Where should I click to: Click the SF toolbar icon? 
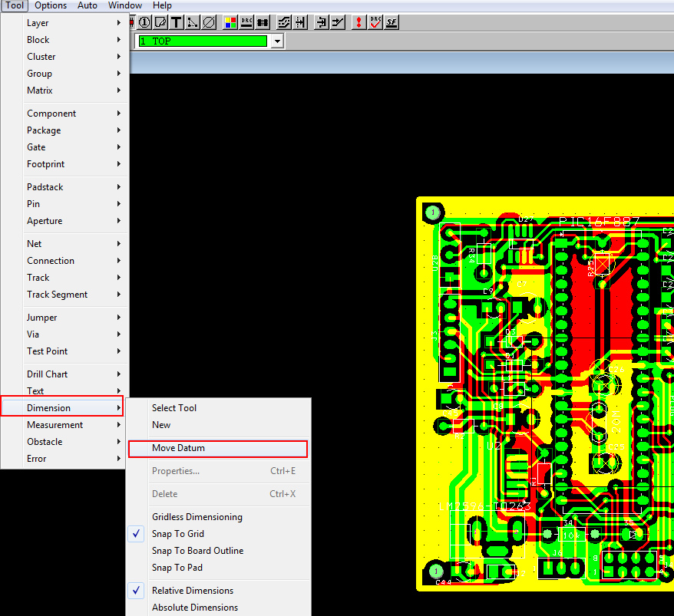tap(392, 22)
